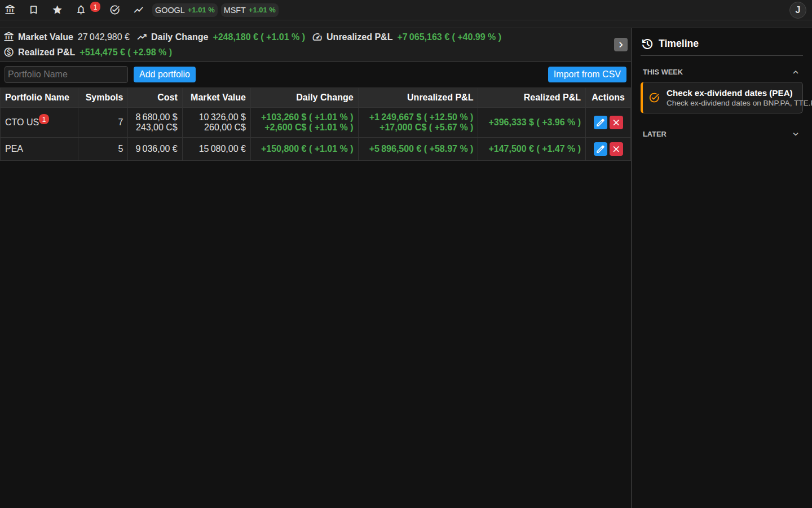Collapse the summary bar with chevron button
The image size is (812, 508).
621,45
